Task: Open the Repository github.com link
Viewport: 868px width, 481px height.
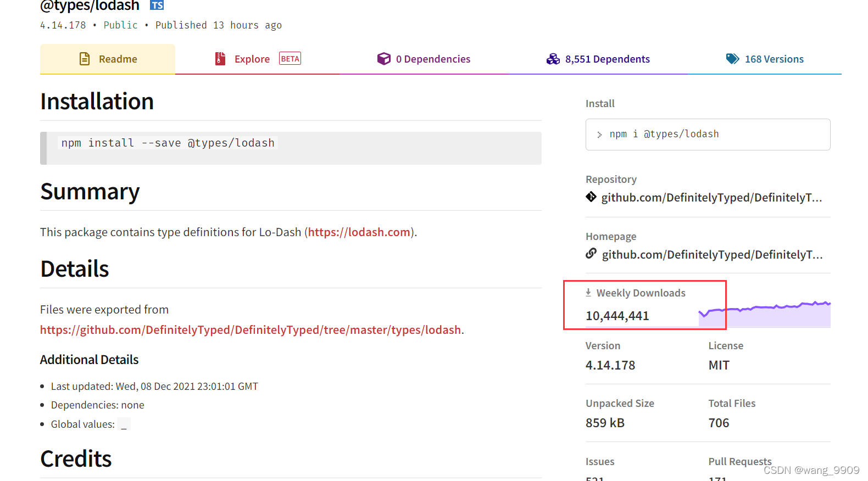Action: click(x=711, y=197)
